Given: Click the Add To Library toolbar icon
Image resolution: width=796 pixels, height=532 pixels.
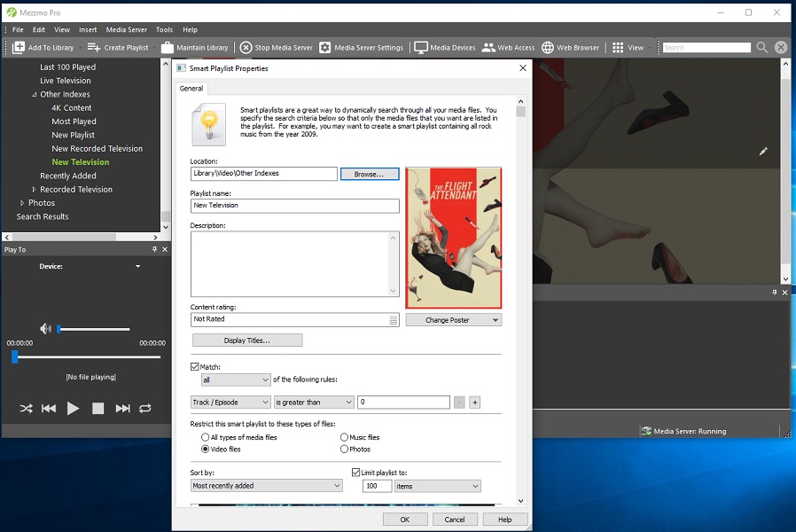Looking at the screenshot, I should click(19, 47).
